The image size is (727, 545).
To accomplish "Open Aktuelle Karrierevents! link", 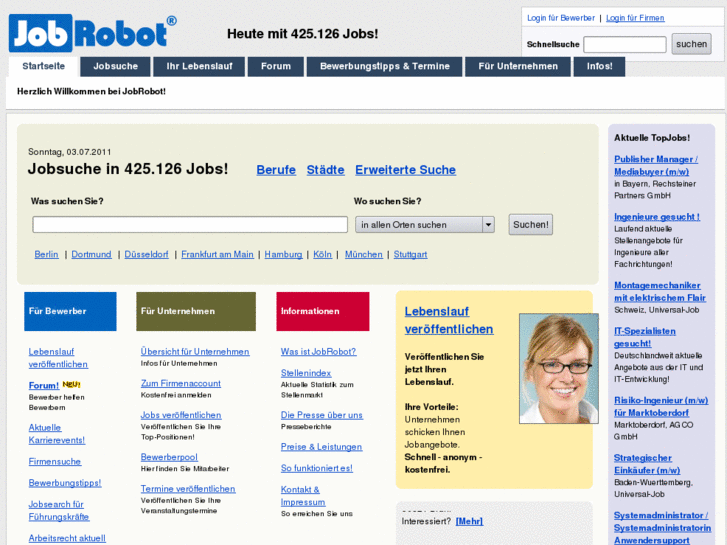I will pyautogui.click(x=57, y=434).
